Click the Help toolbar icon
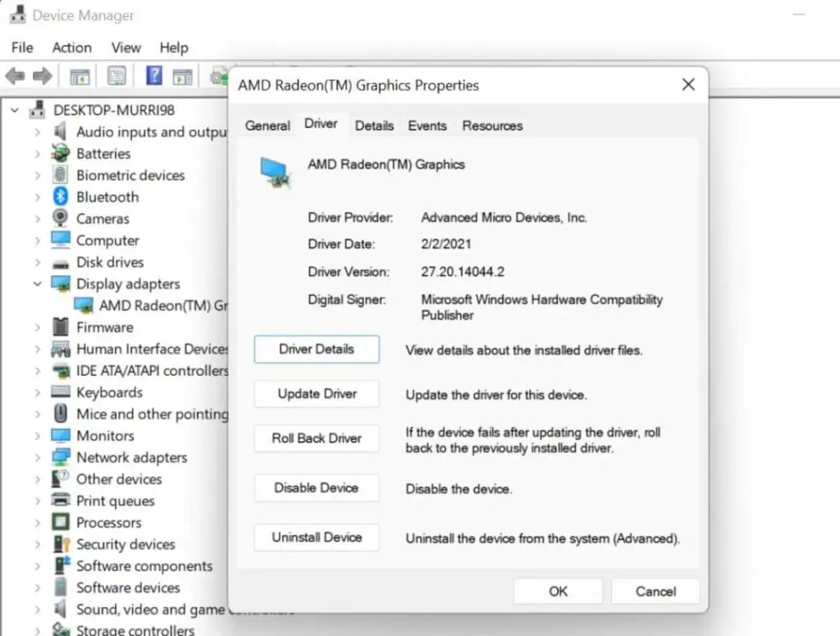 coord(153,75)
